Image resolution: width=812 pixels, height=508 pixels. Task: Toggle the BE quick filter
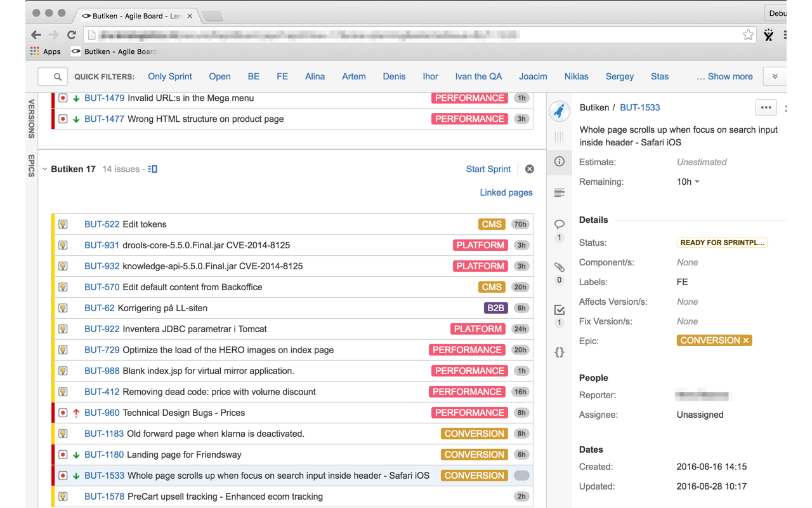point(254,76)
